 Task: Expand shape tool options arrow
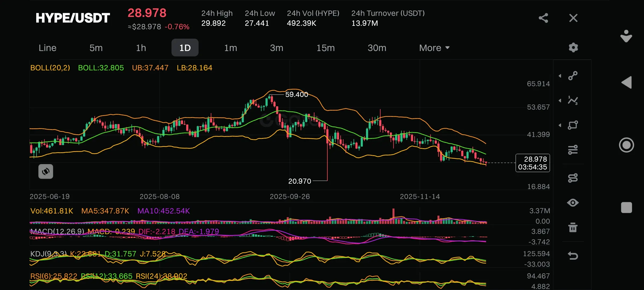560,125
